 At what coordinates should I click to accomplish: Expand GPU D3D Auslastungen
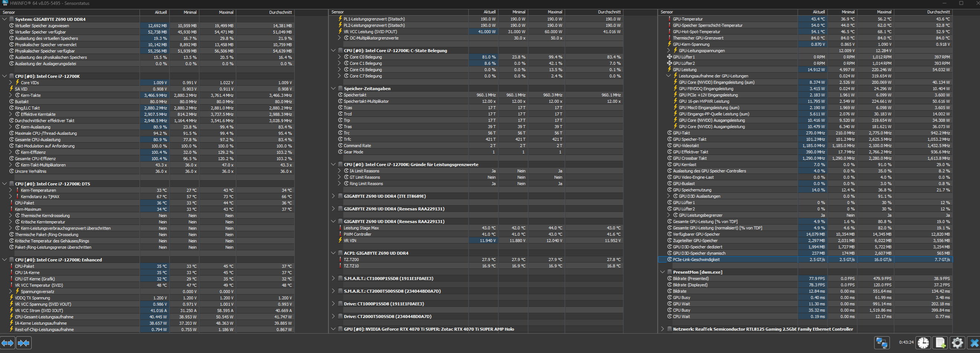coord(668,196)
